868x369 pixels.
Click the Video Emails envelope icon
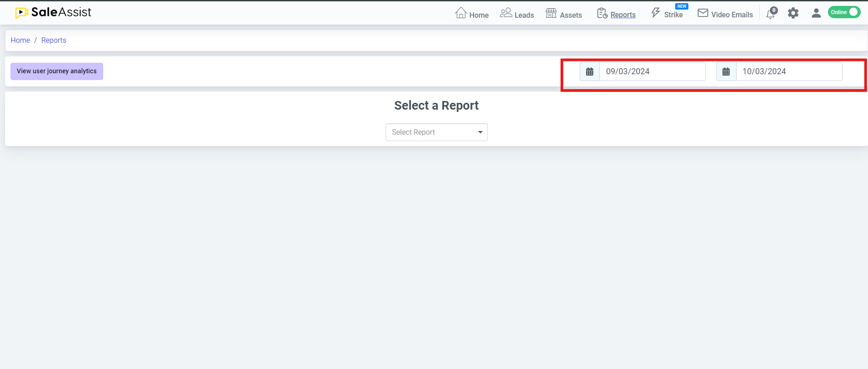pos(703,13)
